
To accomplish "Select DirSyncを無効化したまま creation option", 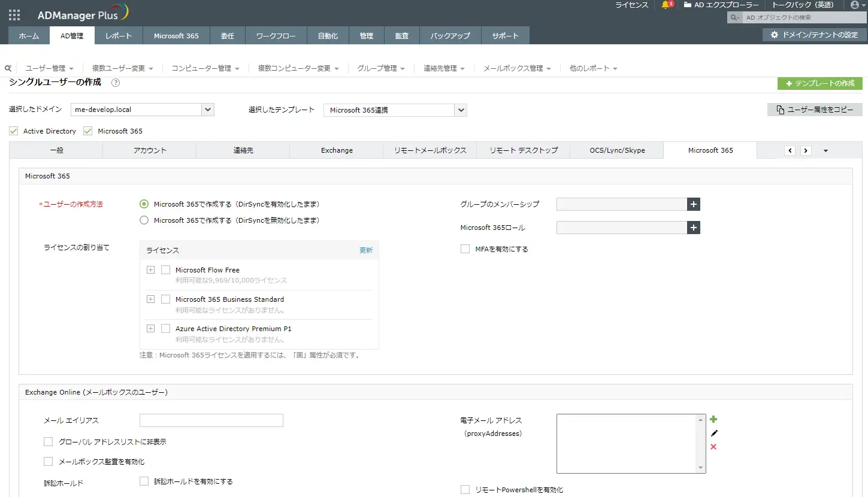I will point(144,220).
